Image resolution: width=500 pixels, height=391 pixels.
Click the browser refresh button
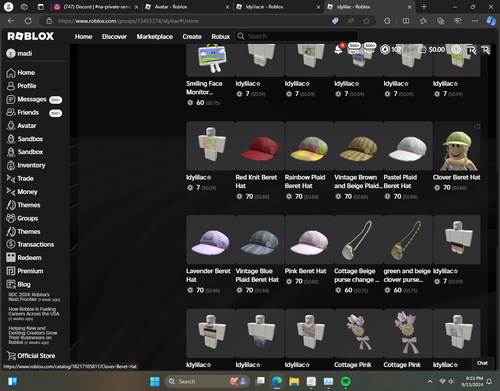coord(28,21)
